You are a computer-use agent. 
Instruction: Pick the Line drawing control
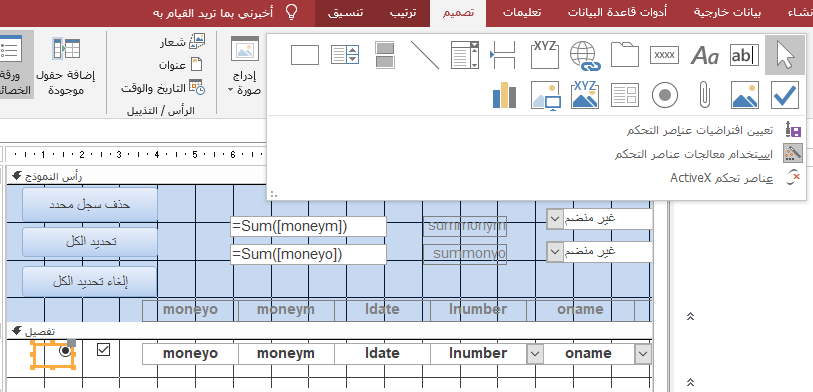425,55
